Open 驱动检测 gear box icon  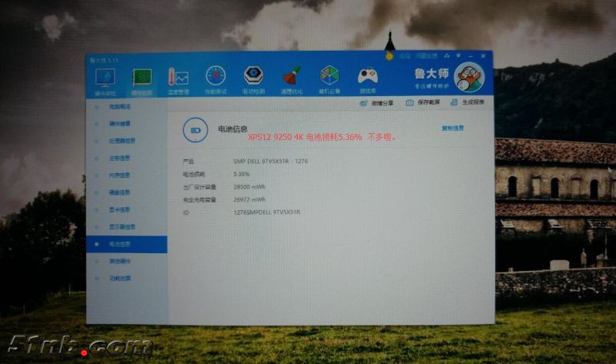[253, 75]
